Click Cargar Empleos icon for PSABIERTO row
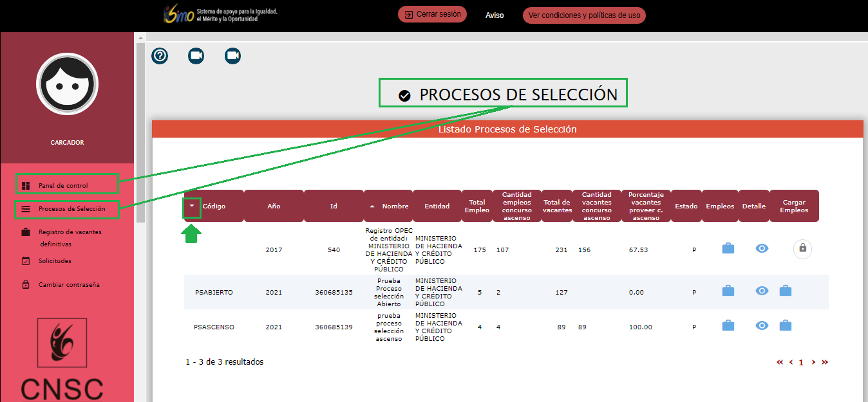 pyautogui.click(x=785, y=291)
